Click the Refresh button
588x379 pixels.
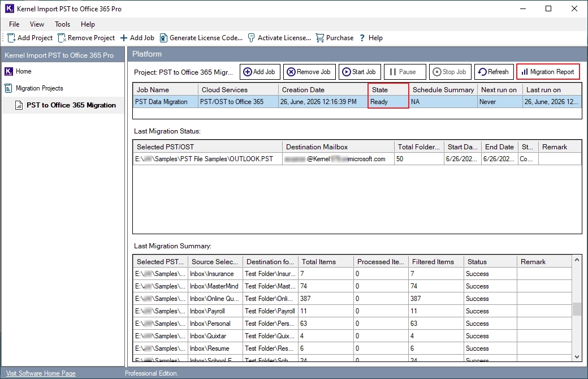[494, 72]
